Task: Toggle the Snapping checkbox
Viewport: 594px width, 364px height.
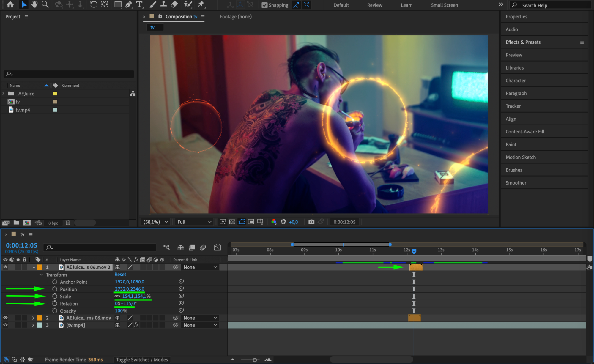Action: click(x=264, y=5)
